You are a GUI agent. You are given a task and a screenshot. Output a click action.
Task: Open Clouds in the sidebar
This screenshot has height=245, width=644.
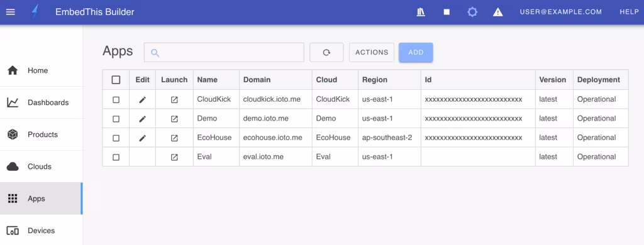pos(41,166)
